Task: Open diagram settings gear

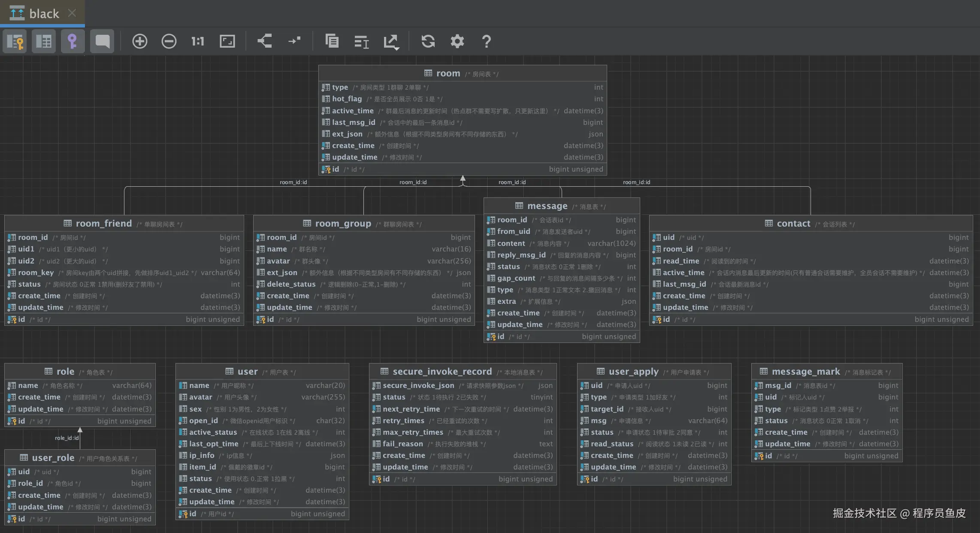Action: point(457,42)
